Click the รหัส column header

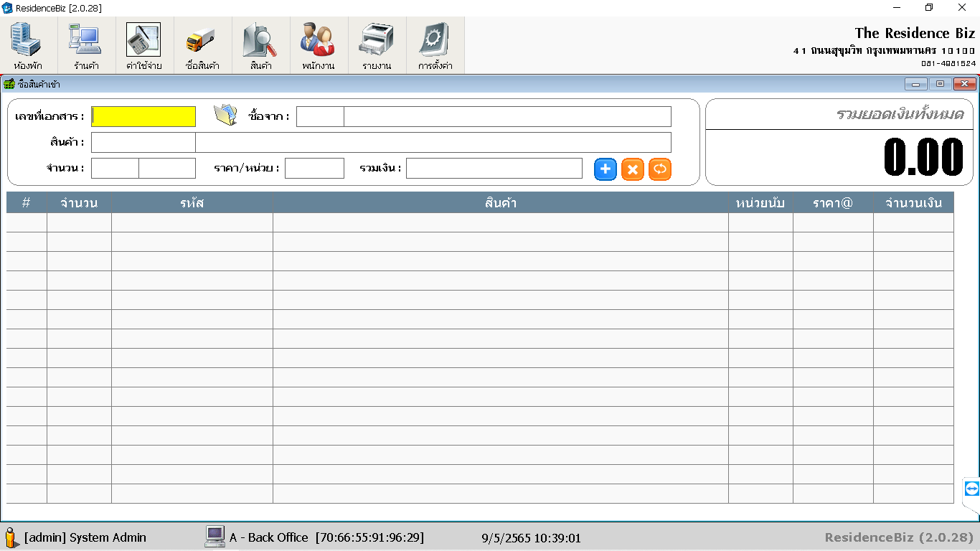tap(192, 203)
